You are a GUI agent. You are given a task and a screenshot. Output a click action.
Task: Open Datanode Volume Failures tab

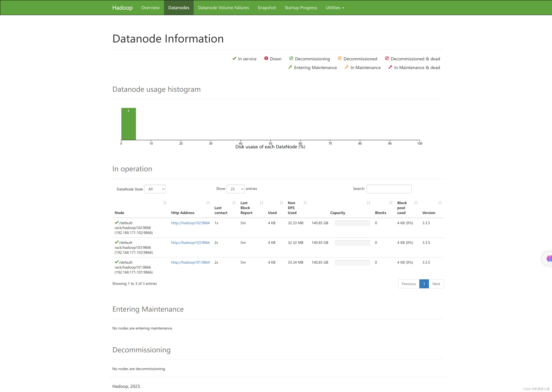[x=223, y=8]
